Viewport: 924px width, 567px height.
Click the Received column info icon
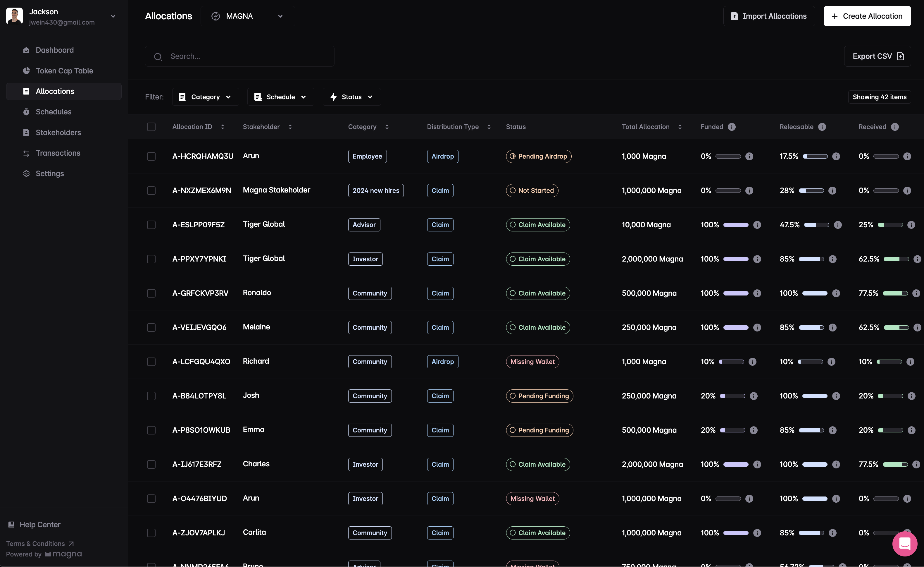coord(895,127)
